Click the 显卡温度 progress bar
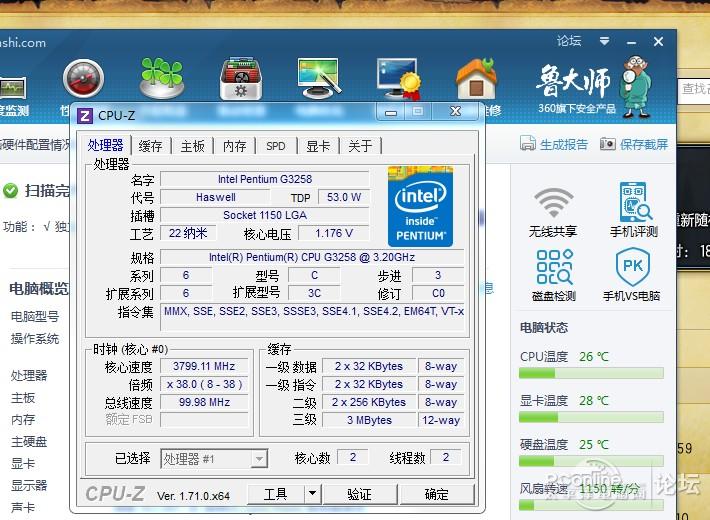Image resolution: width=710 pixels, height=520 pixels. (591, 417)
